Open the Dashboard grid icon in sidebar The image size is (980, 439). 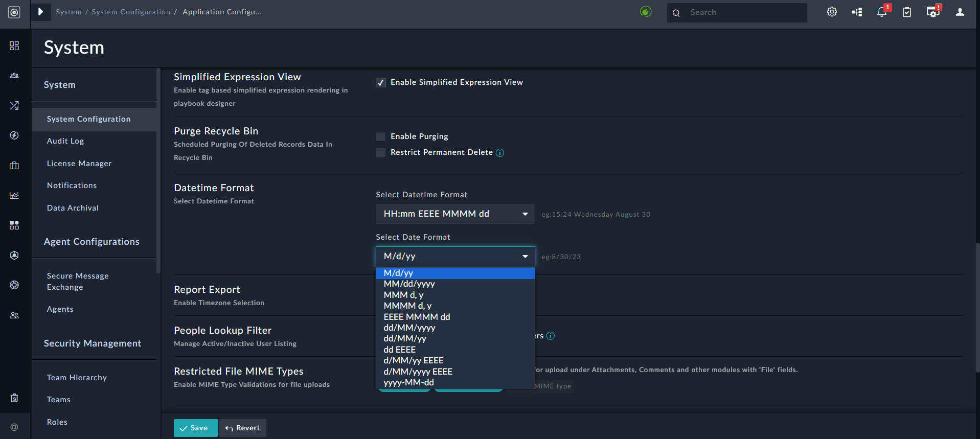pos(14,46)
